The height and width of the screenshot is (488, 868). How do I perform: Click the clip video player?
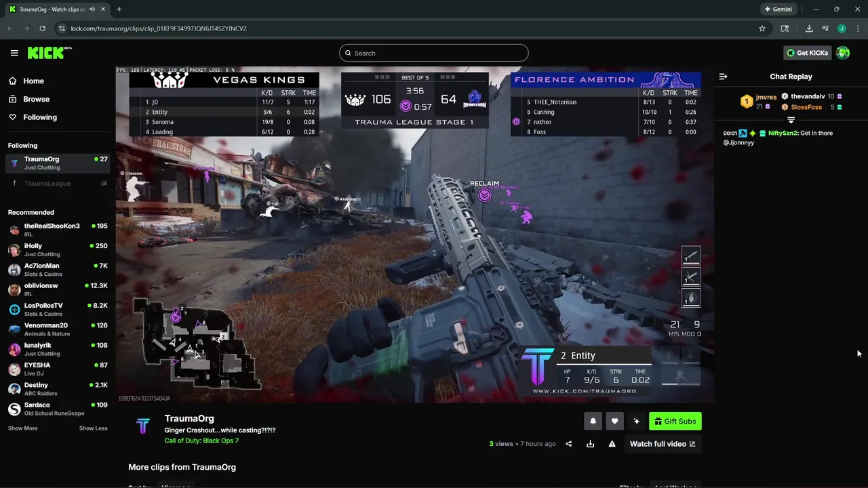(x=414, y=235)
